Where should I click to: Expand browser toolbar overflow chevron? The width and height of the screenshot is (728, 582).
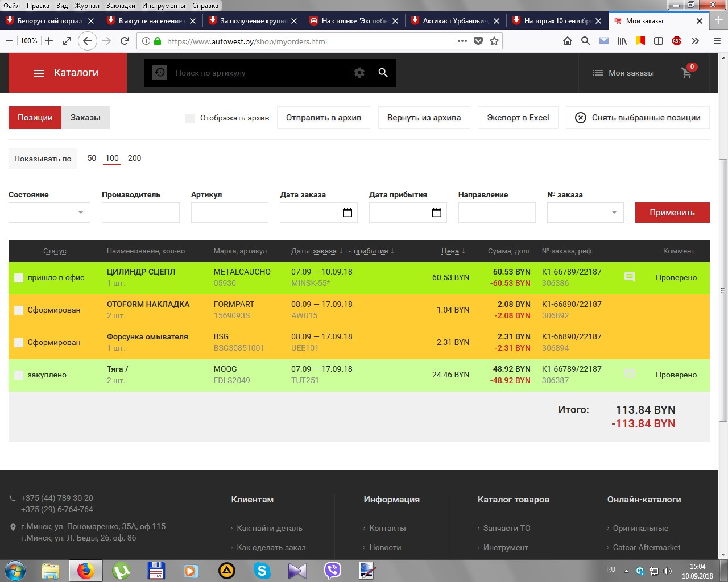click(695, 41)
